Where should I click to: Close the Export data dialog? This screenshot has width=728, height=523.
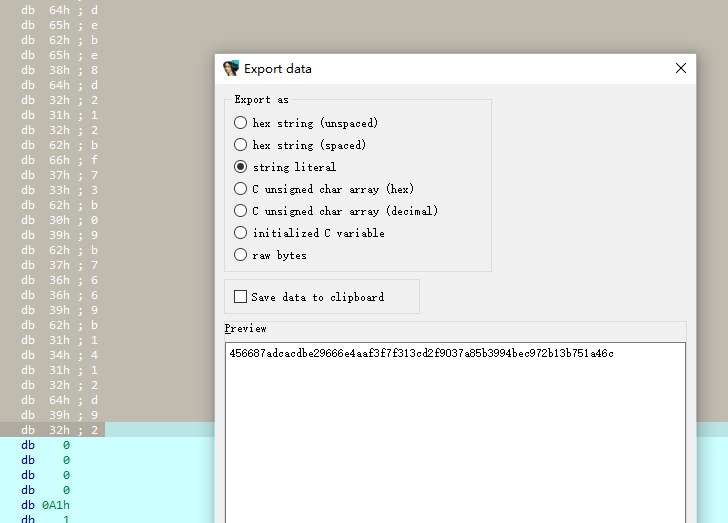(x=681, y=69)
